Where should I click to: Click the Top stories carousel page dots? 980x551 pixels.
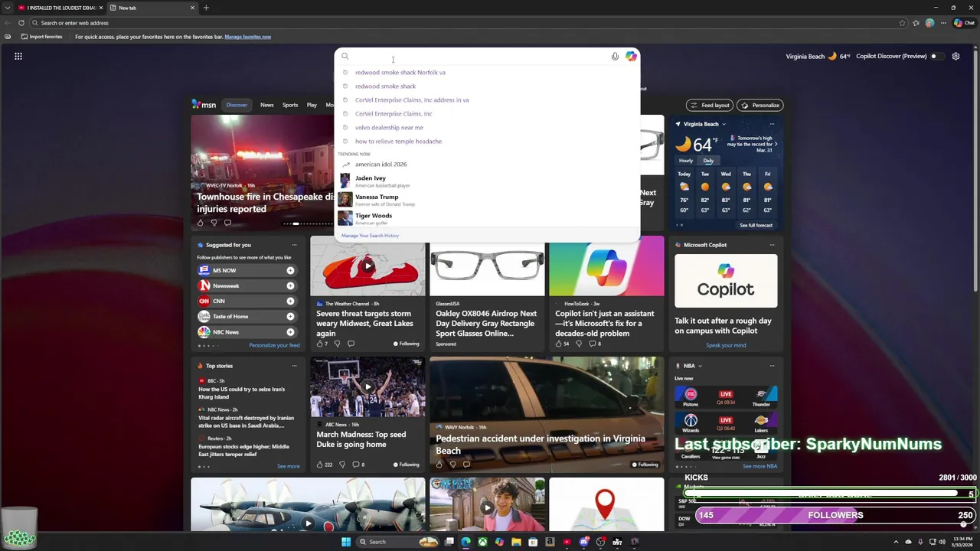pyautogui.click(x=204, y=466)
